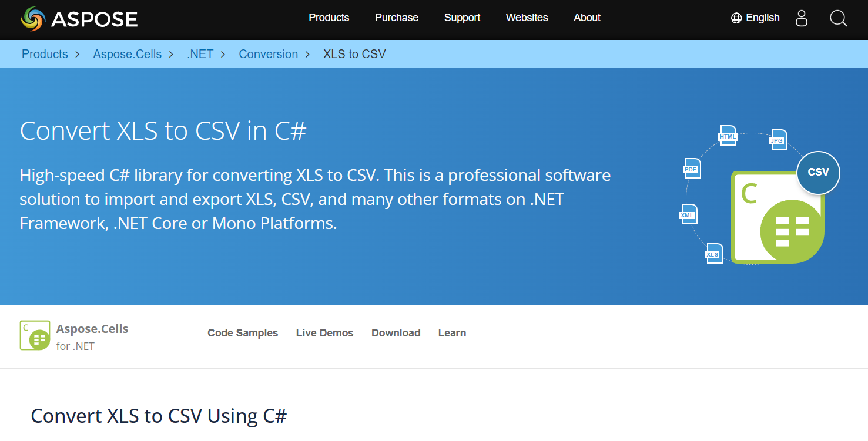Image resolution: width=868 pixels, height=441 pixels.
Task: Open the Products menu
Action: (x=329, y=18)
